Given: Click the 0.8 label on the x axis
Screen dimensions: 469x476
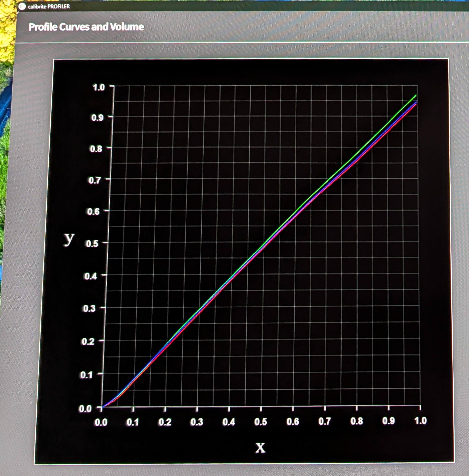Looking at the screenshot, I should (357, 421).
